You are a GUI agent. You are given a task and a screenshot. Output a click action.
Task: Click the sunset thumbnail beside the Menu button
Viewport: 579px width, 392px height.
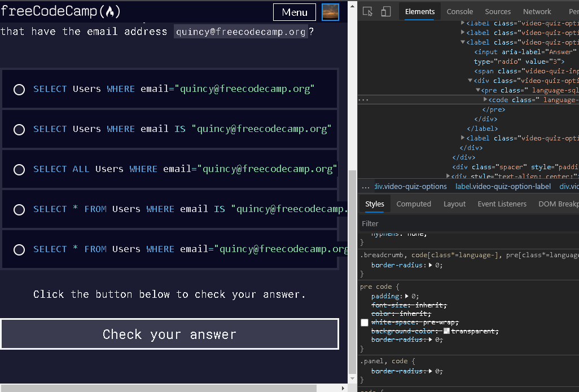coord(330,11)
